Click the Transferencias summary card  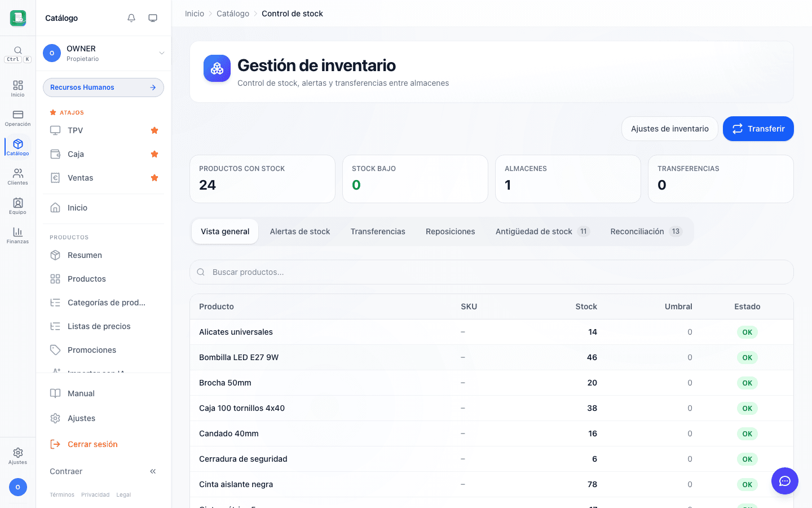[x=721, y=179]
